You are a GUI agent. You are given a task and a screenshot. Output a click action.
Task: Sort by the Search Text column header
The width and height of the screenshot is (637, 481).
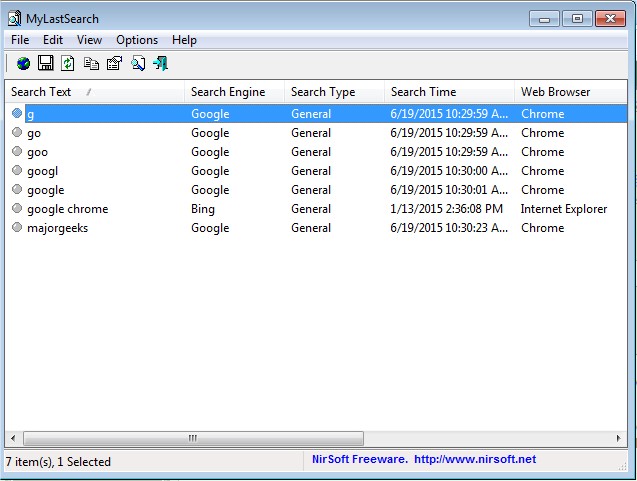[95, 92]
